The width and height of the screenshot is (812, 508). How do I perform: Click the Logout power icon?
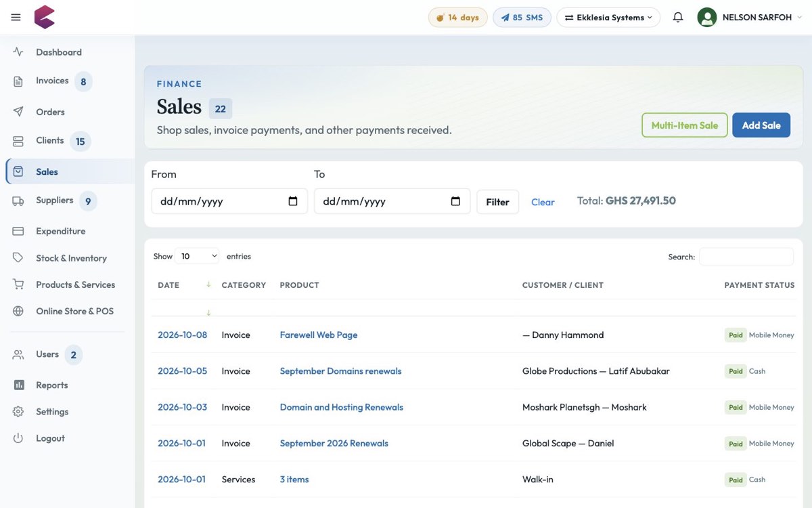18,438
